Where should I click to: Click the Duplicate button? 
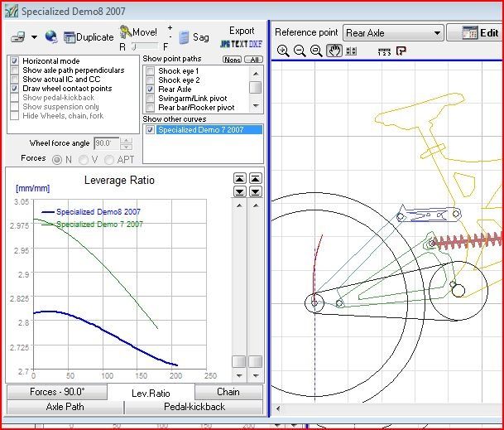click(89, 37)
